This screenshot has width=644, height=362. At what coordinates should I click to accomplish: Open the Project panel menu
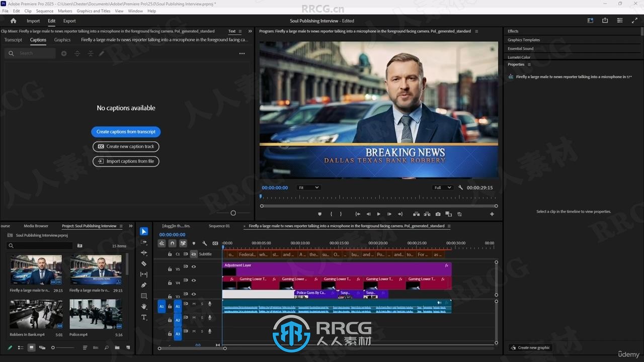click(x=121, y=226)
